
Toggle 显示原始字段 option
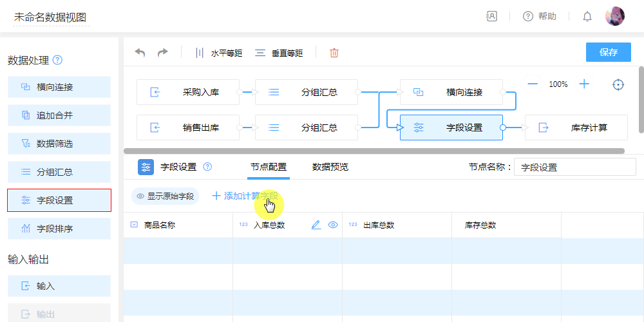[x=165, y=196]
